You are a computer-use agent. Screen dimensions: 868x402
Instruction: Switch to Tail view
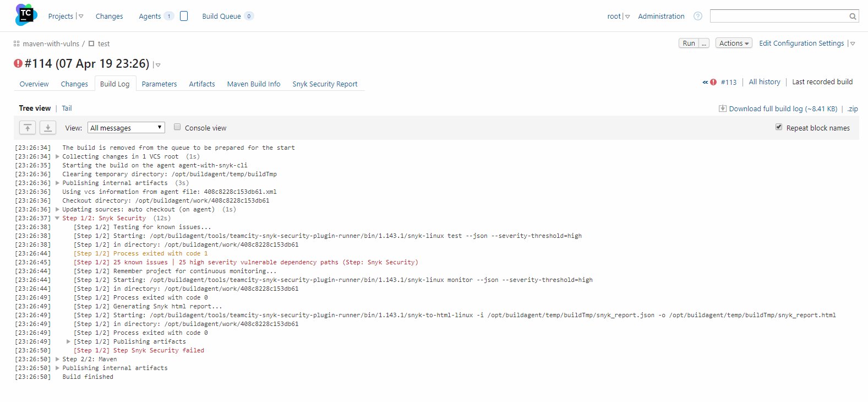(x=67, y=108)
